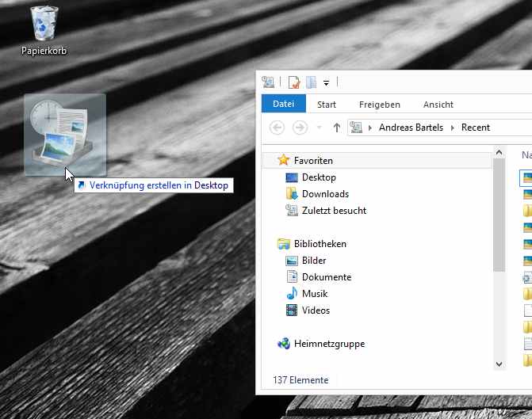This screenshot has width=532, height=419.
Task: Switch to the Freigeben ribbon tab
Action: (380, 105)
